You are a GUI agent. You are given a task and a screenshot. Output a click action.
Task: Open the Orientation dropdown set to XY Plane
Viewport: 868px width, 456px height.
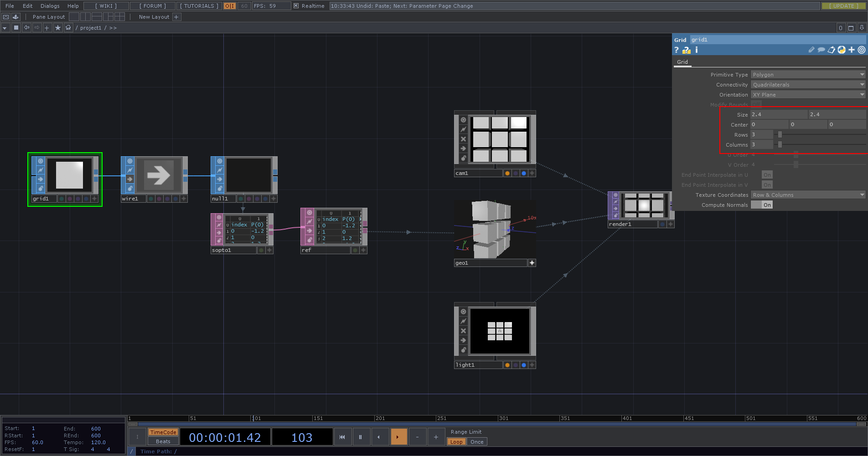[x=807, y=94]
